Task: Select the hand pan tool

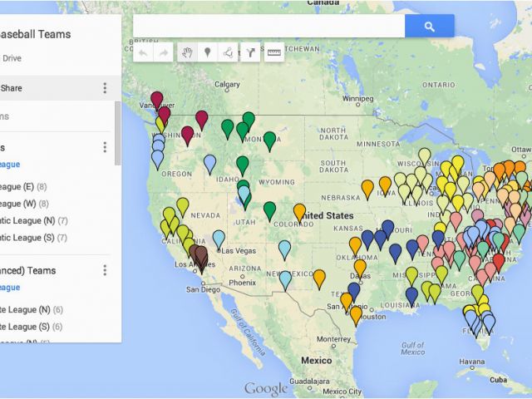Action: (x=187, y=52)
